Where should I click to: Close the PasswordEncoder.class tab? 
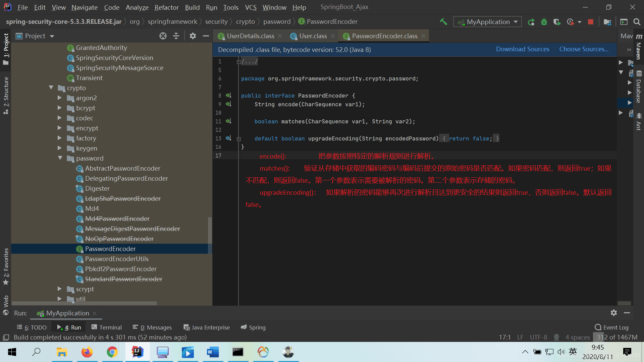[x=423, y=36]
